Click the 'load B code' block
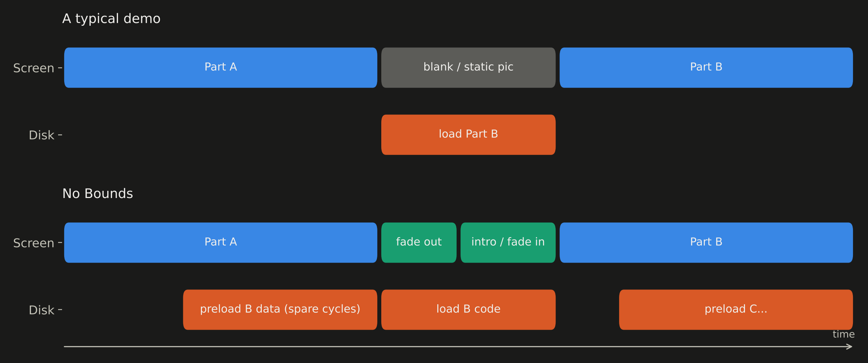The width and height of the screenshot is (868, 363). [x=468, y=310]
